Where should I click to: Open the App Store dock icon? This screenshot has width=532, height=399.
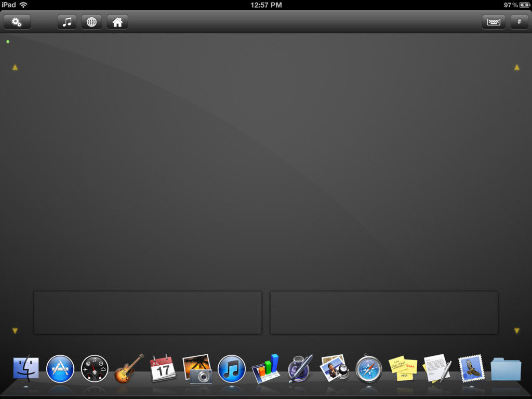pos(60,369)
